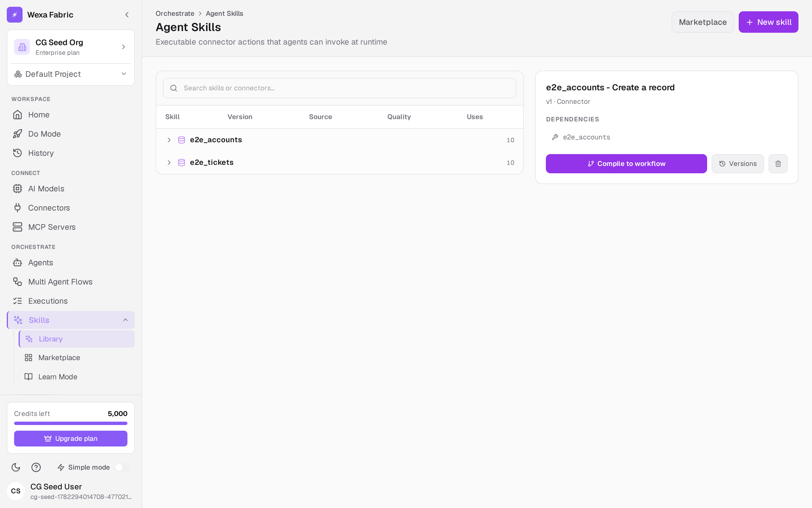The width and height of the screenshot is (812, 508).
Task: Click the e2e_accounts database icon
Action: point(182,140)
